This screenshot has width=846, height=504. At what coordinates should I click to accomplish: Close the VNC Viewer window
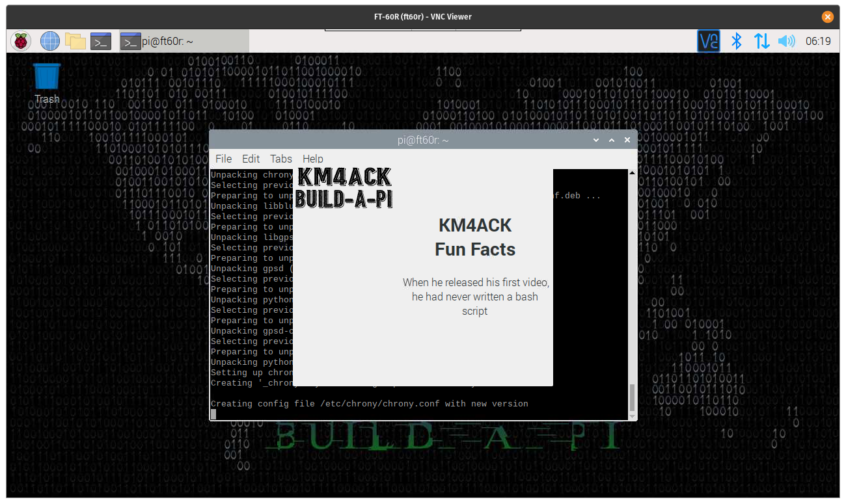(827, 17)
